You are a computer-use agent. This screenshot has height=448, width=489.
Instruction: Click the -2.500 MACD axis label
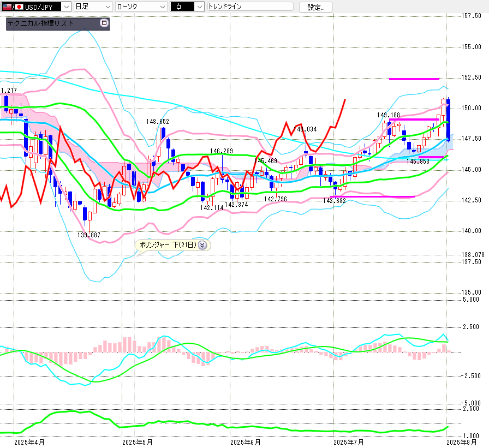(471, 376)
